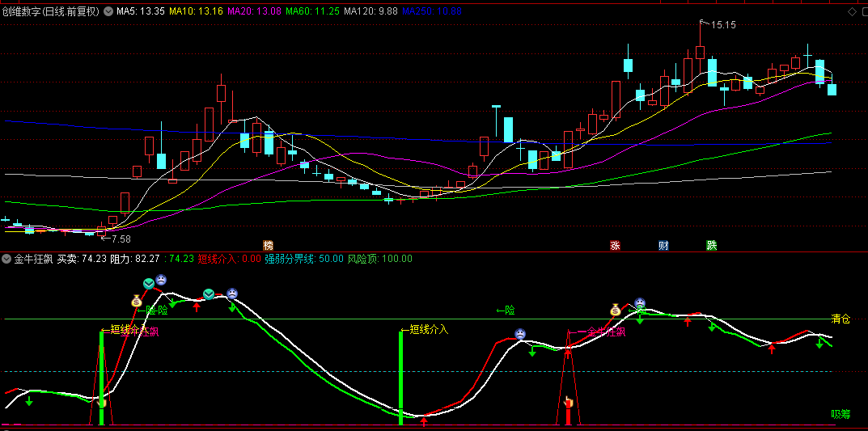This screenshot has width=868, height=431.
Task: Click the second teal checkmark icon
Action: click(x=209, y=294)
